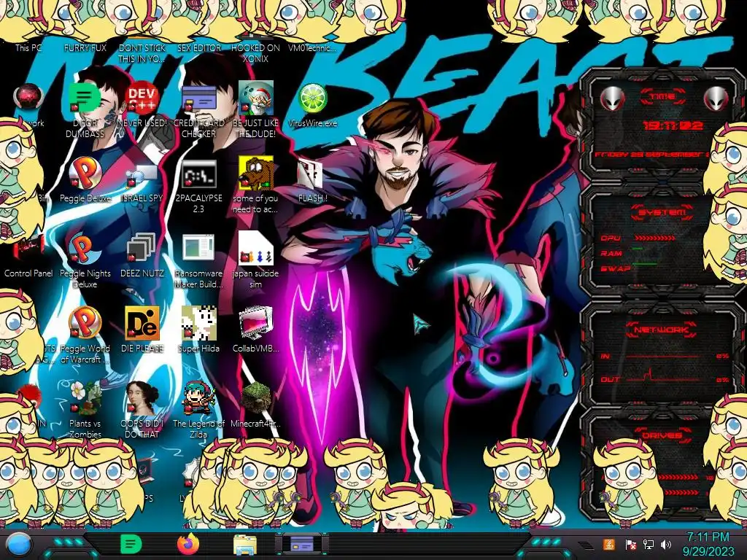This screenshot has width=747, height=560.
Task: Open VM0Technic... desktop icon
Action: coord(312,47)
